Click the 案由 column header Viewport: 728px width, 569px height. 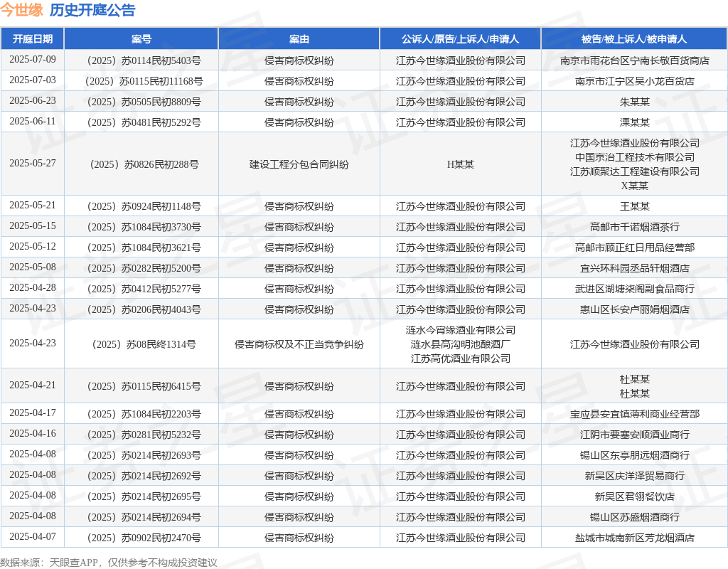pos(299,39)
